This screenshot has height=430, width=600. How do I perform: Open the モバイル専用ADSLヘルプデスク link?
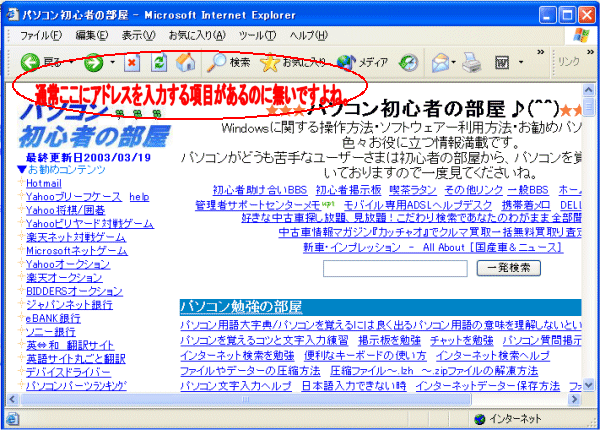click(418, 205)
